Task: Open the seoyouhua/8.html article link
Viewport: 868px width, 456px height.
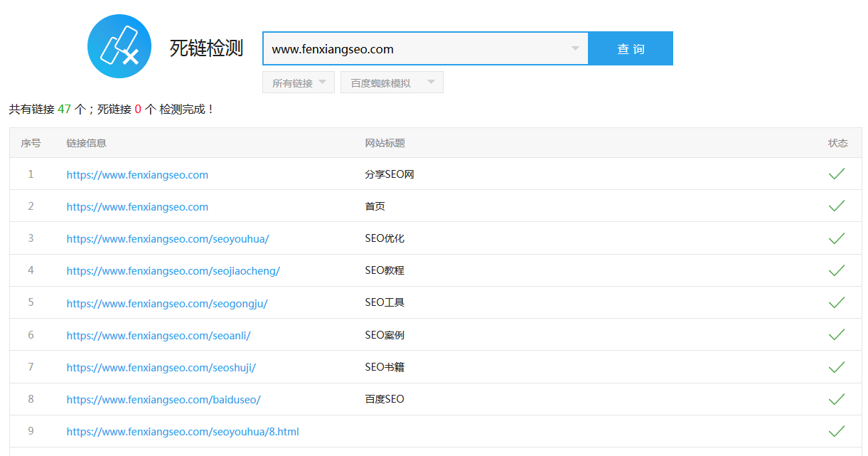Action: coord(183,431)
